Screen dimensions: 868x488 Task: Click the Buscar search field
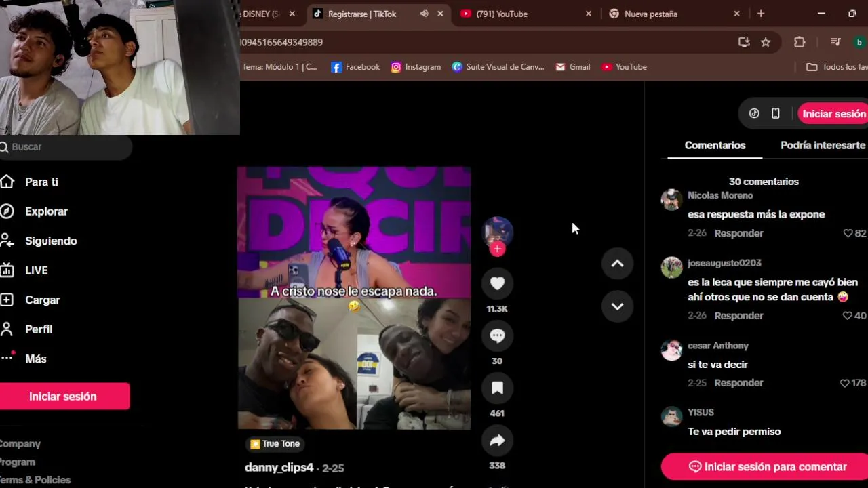point(66,147)
